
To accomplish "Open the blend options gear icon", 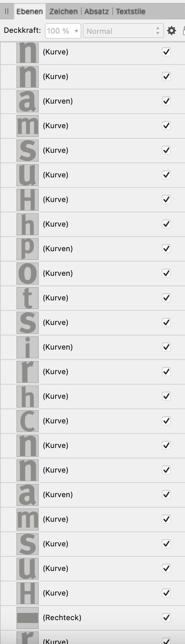I will coord(172,31).
